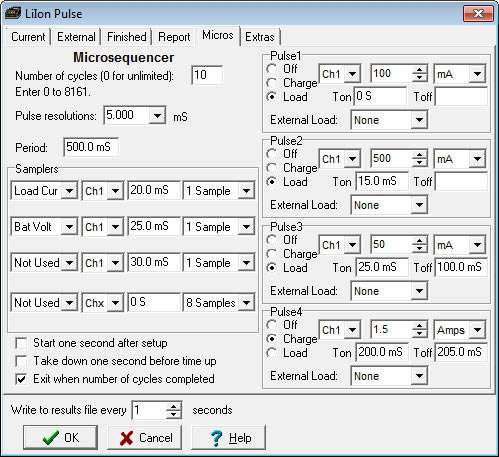
Task: Click Pulse3 Ton 25.0 mS field
Action: pyautogui.click(x=382, y=267)
